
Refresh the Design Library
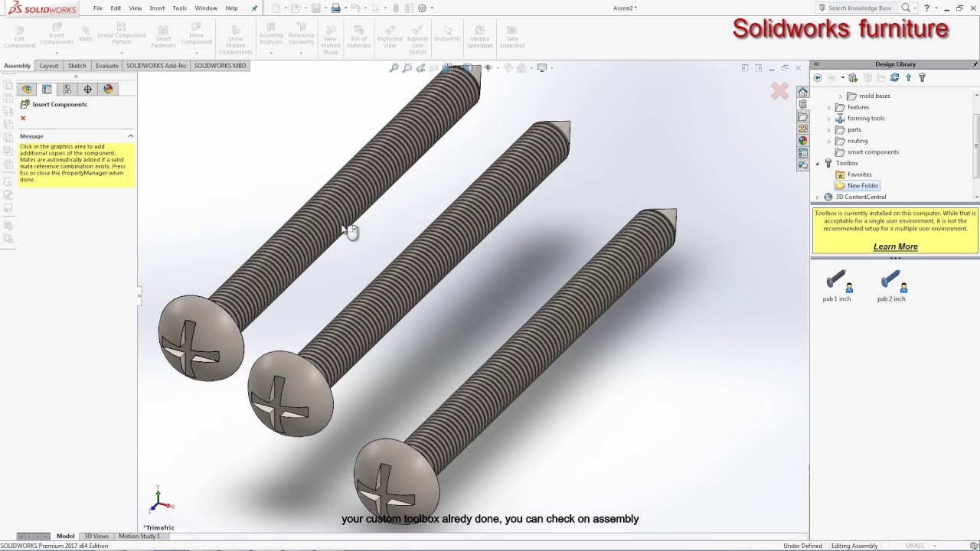(894, 77)
